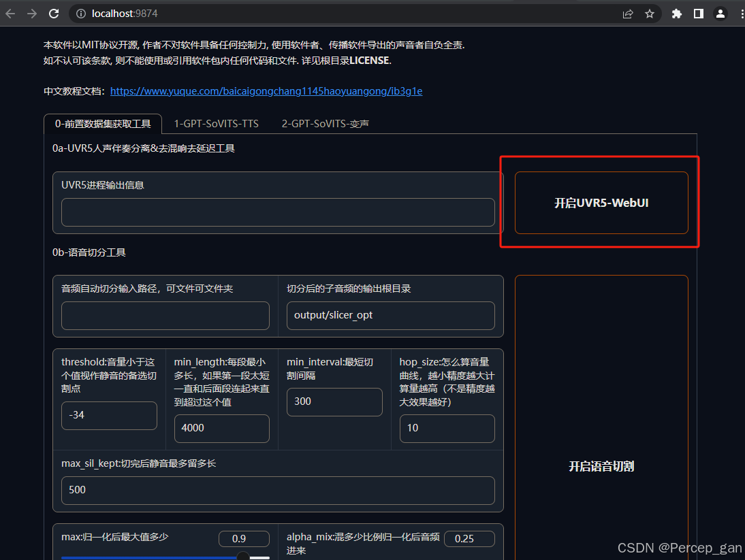Viewport: 745px width, 560px height.
Task: Edit max normalization 0.9 number box
Action: click(x=244, y=539)
